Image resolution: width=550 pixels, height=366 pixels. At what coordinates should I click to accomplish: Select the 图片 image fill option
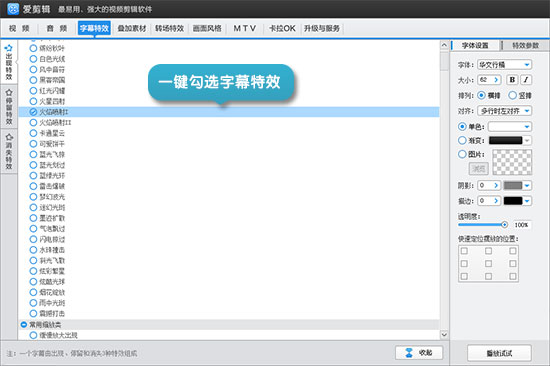(x=462, y=154)
